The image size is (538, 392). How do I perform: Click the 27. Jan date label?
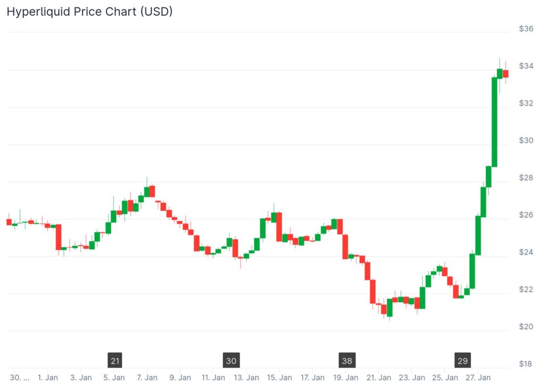(478, 377)
